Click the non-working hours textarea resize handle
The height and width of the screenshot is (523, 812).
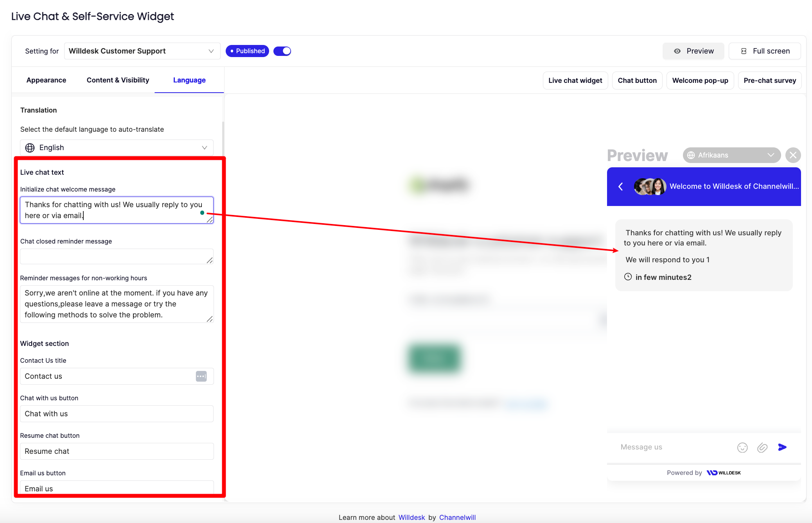(x=210, y=319)
